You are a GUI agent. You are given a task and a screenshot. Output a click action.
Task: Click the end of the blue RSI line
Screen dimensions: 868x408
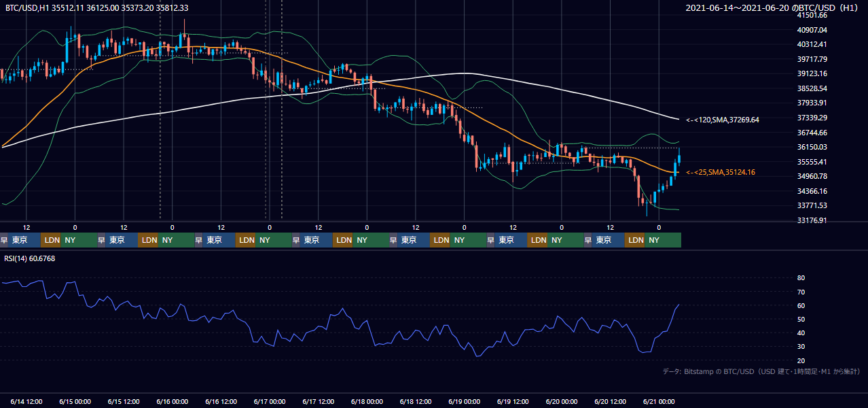[679, 305]
